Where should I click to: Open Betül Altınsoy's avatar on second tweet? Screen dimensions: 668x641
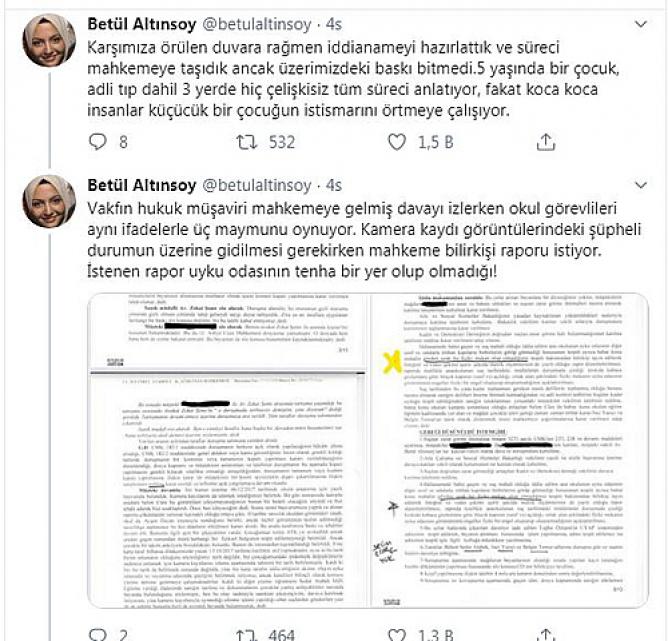[x=49, y=201]
